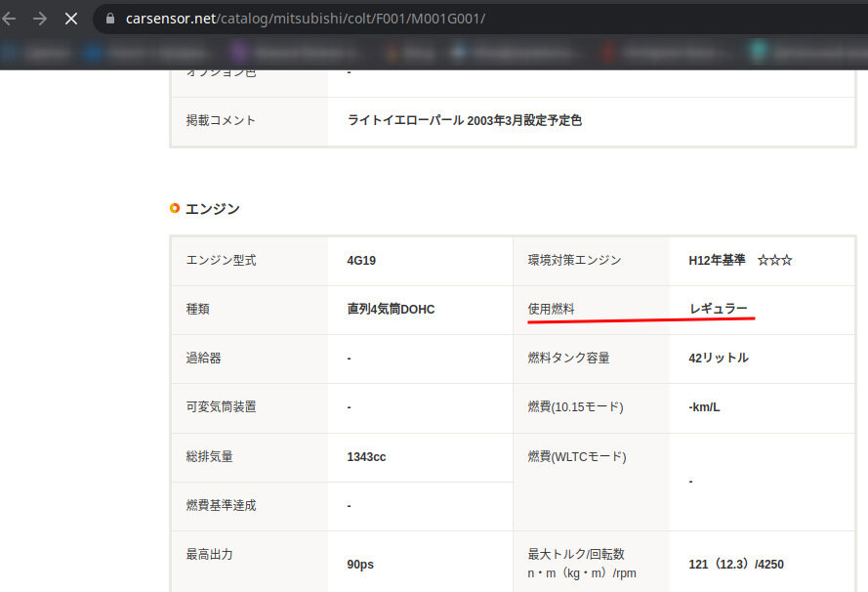Click the orange bullet beside the エンジン heading

pyautogui.click(x=174, y=208)
